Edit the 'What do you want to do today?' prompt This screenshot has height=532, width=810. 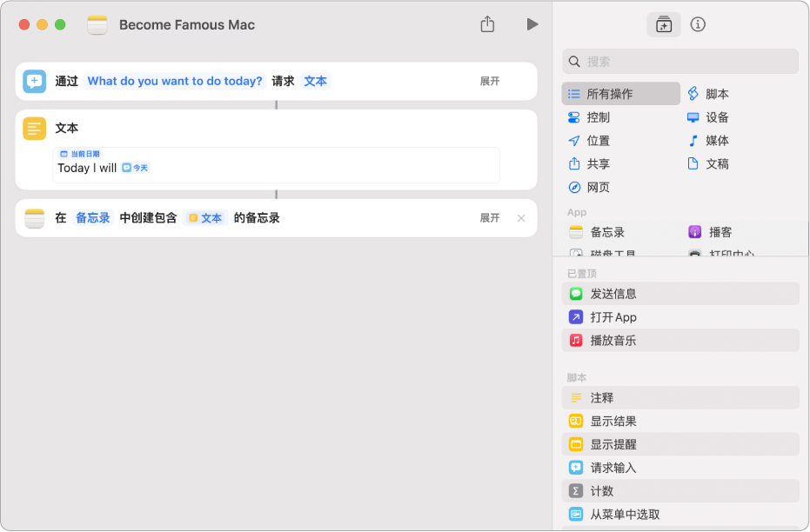(175, 81)
